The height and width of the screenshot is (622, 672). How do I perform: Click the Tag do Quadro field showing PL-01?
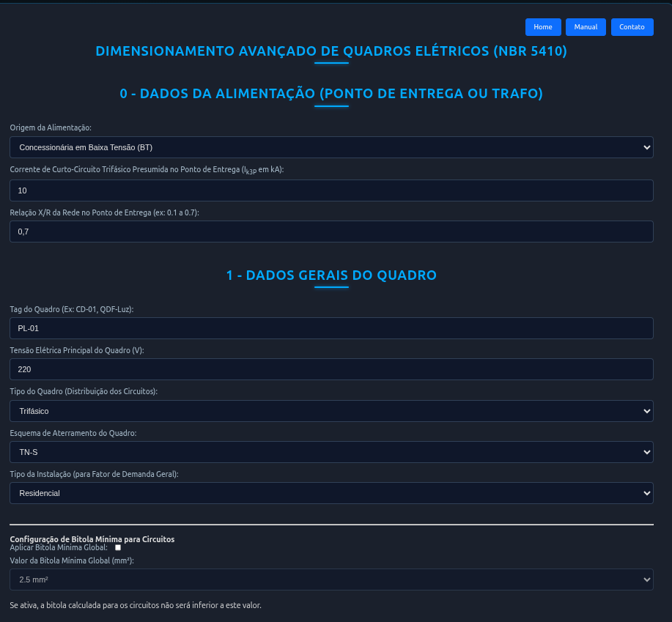[x=331, y=328]
